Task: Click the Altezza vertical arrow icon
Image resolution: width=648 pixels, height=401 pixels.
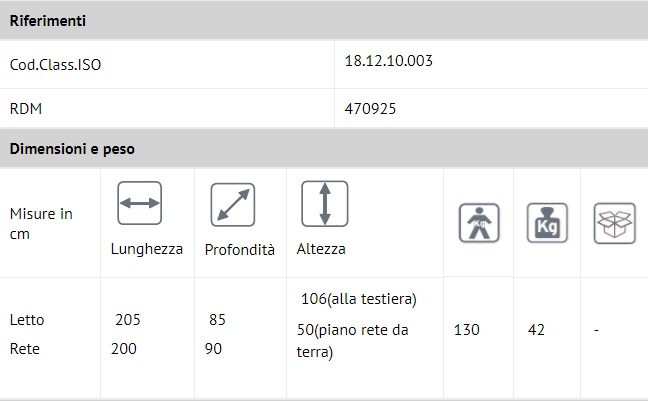Action: pyautogui.click(x=324, y=203)
